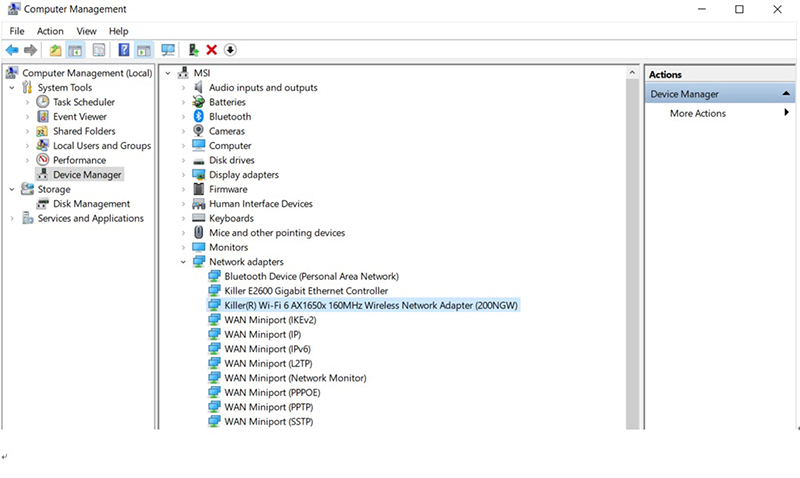The width and height of the screenshot is (800, 478).
Task: Collapse the System Tools tree node
Action: tap(11, 88)
